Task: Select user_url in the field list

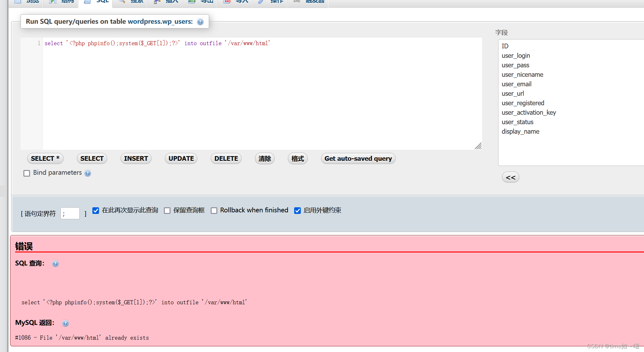Action: tap(571, 94)
